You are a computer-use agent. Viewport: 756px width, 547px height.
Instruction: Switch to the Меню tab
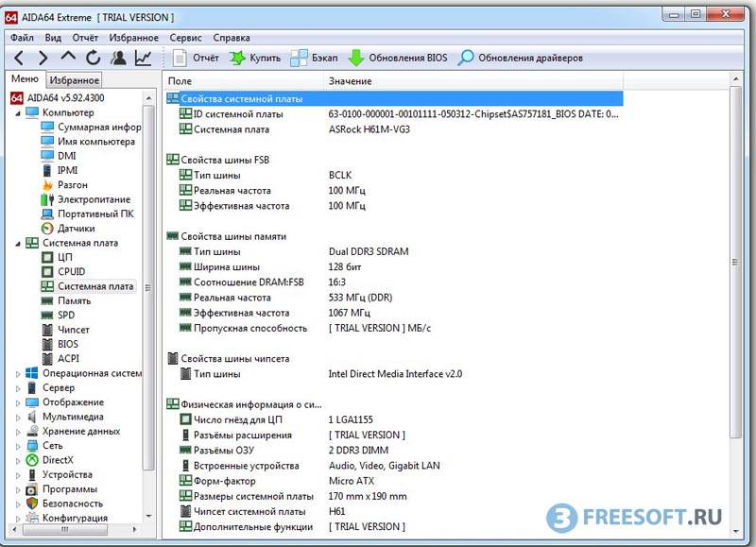[26, 79]
